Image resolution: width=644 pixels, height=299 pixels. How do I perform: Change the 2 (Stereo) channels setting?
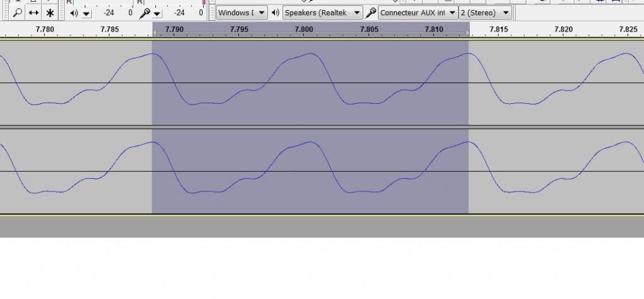coord(485,13)
